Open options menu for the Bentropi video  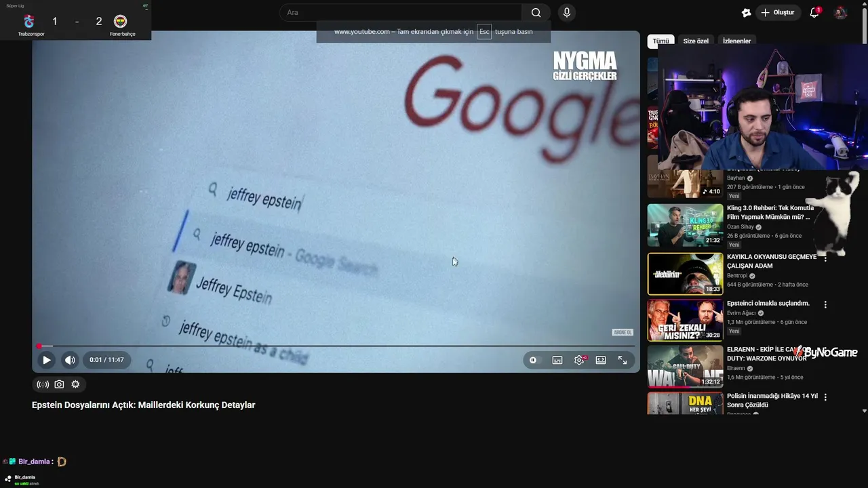click(x=825, y=258)
